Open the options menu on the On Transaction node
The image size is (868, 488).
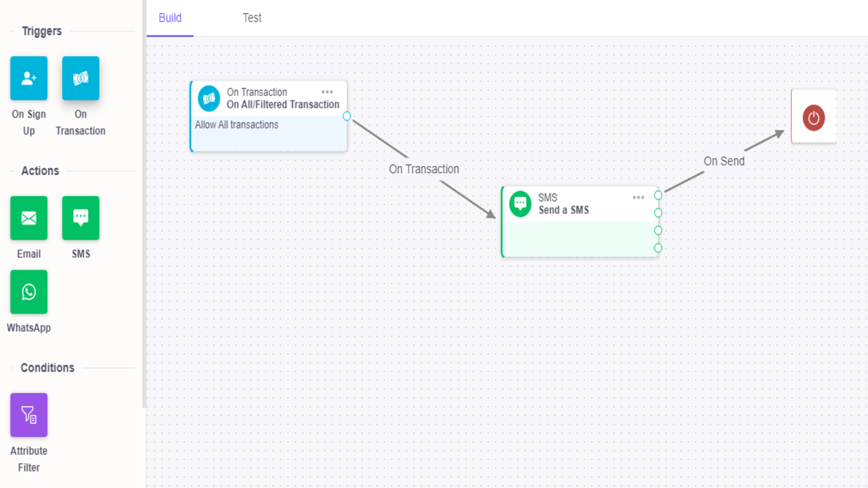pyautogui.click(x=327, y=92)
